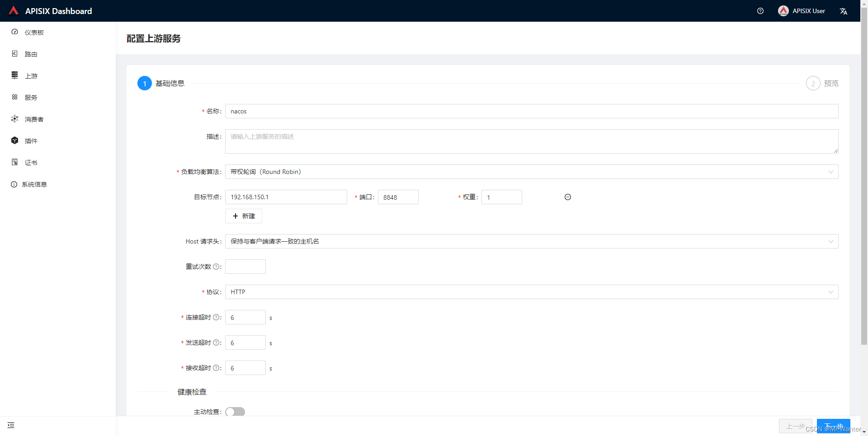Click the system info (系统信息) icon
Viewport: 868px width, 436px height.
tap(14, 184)
